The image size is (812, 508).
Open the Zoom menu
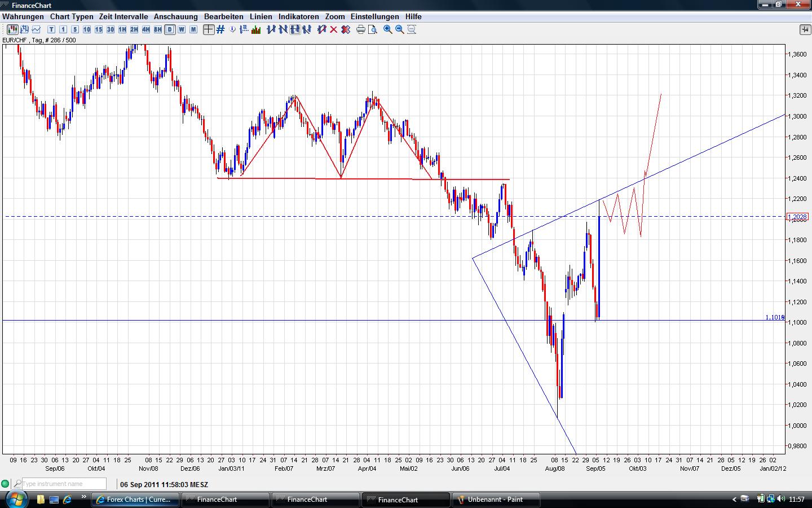pyautogui.click(x=335, y=16)
